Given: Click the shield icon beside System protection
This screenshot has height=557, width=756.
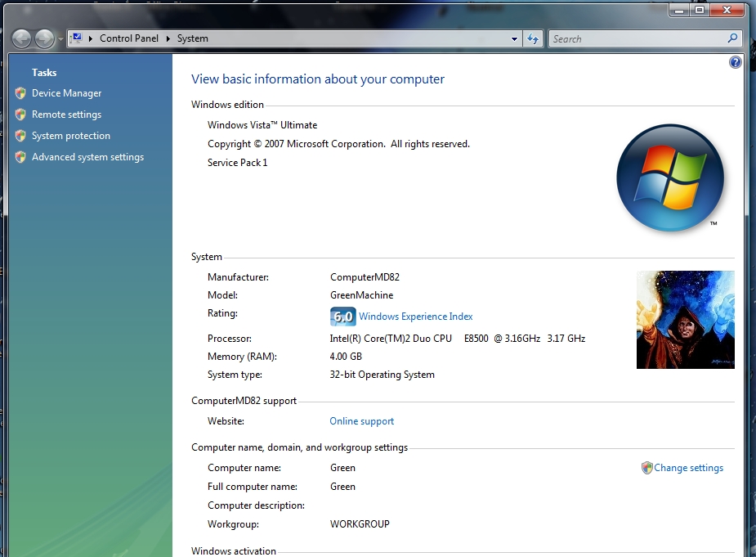Looking at the screenshot, I should (20, 136).
